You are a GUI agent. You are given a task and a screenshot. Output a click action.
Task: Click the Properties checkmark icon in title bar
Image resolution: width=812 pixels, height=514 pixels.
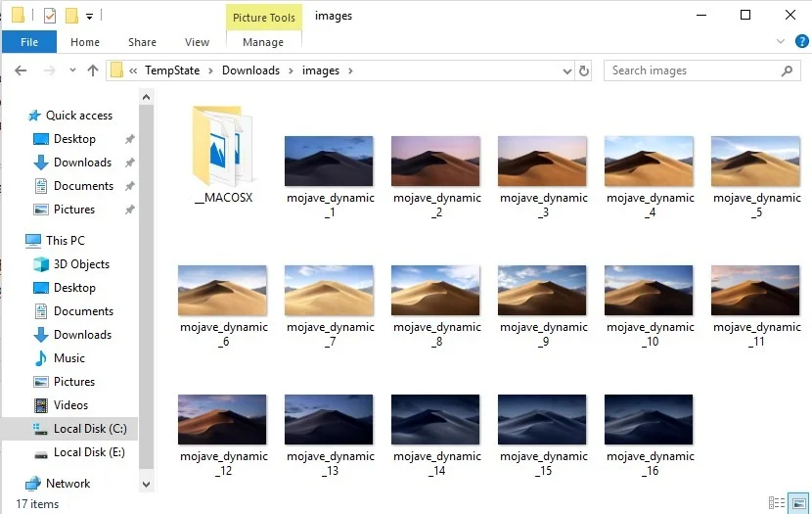[50, 16]
